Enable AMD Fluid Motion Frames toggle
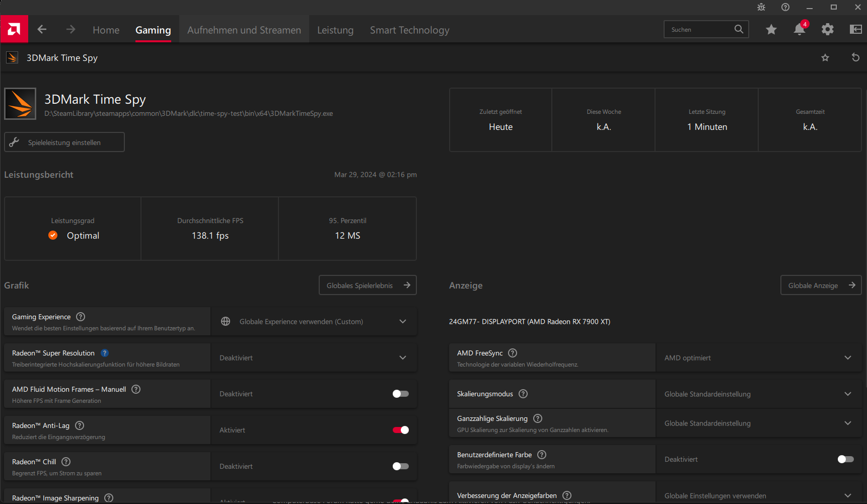This screenshot has height=504, width=867. (401, 394)
